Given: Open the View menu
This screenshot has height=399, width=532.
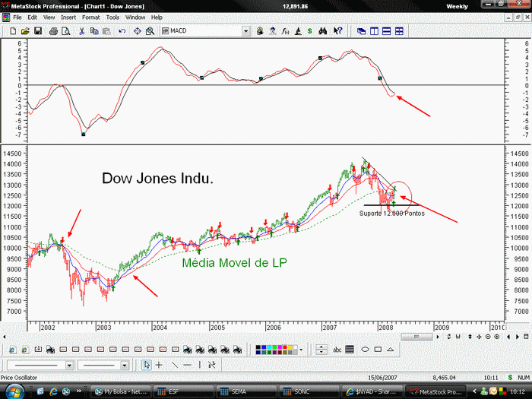Looking at the screenshot, I should [x=49, y=17].
